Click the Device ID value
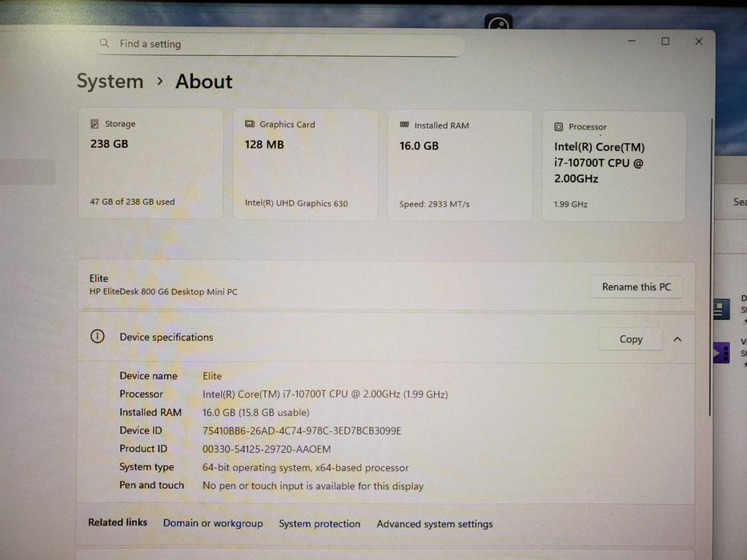747x560 pixels. pos(302,430)
